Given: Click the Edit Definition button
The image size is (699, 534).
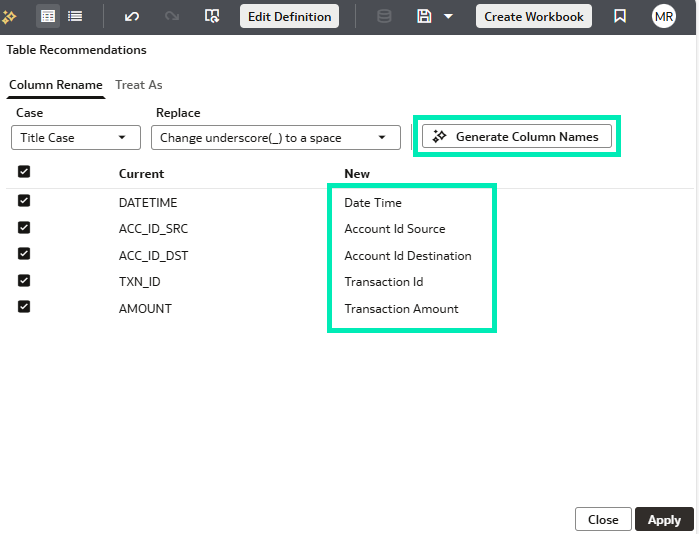Looking at the screenshot, I should pos(289,16).
